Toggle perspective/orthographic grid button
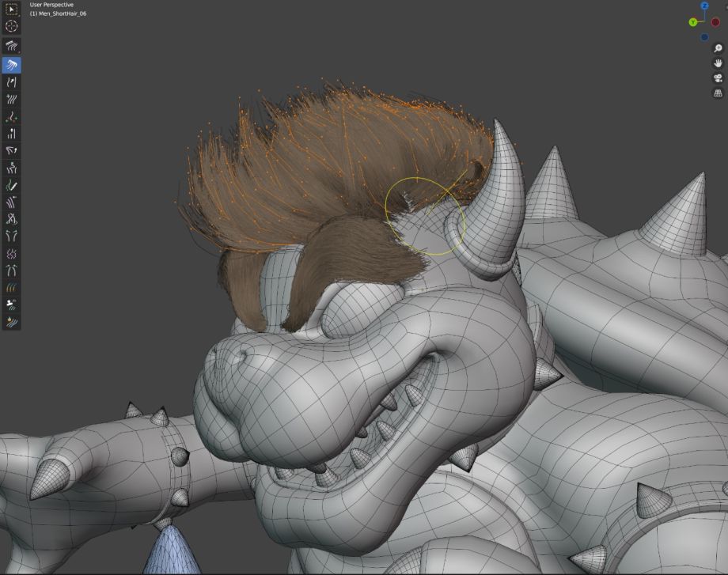728x575 pixels. pos(718,93)
